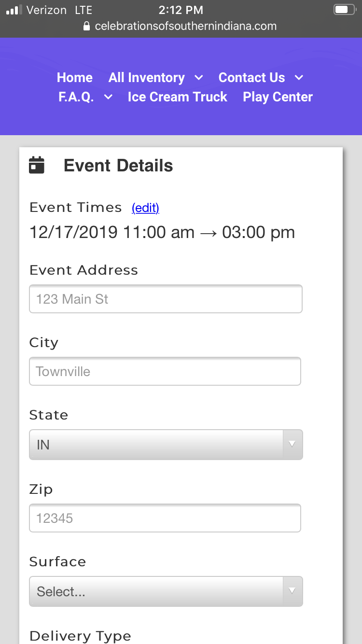Tap the battery icon in status bar
The width and height of the screenshot is (362, 644).
pos(344,10)
